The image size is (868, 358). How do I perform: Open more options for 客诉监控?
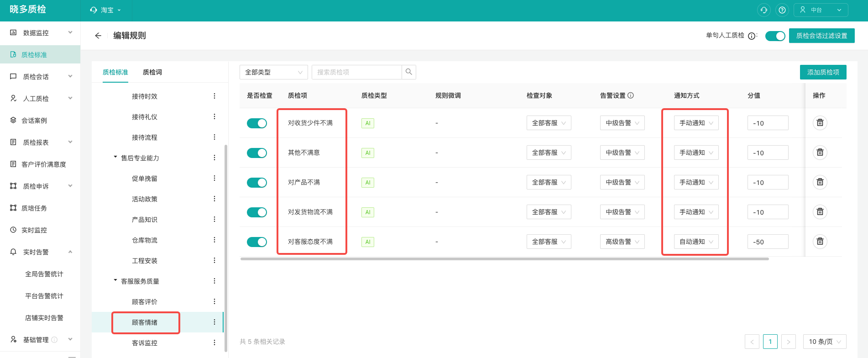pyautogui.click(x=214, y=342)
